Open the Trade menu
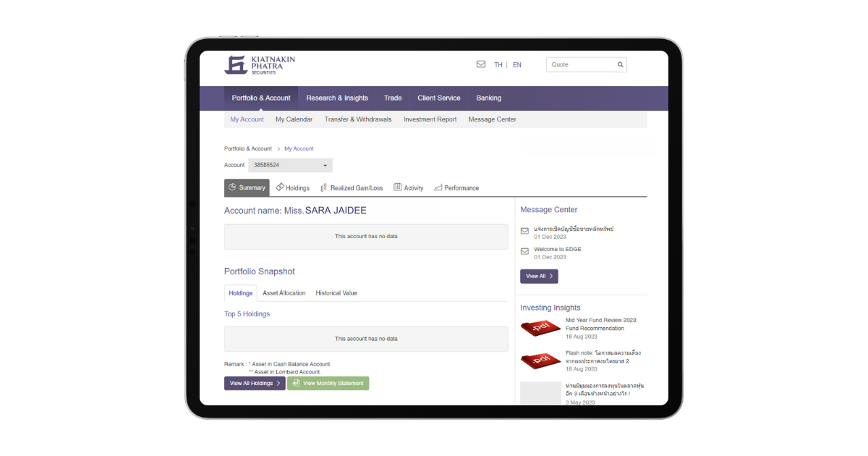 [x=393, y=98]
